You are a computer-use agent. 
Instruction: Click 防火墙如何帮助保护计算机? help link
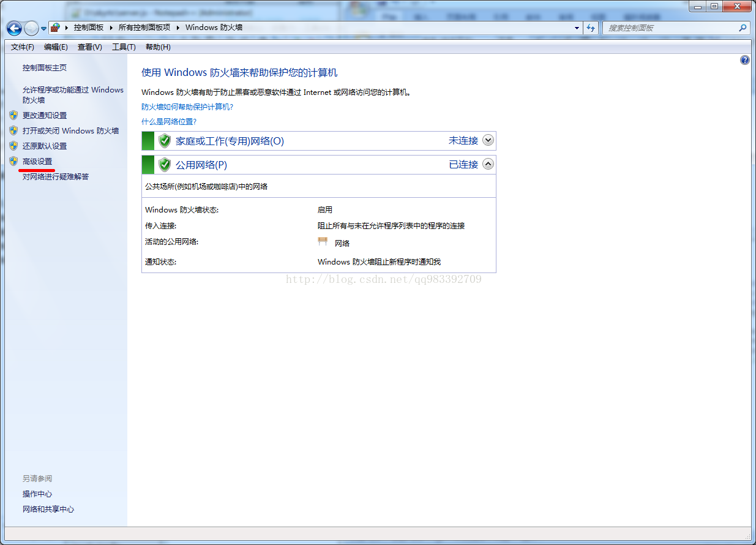187,107
